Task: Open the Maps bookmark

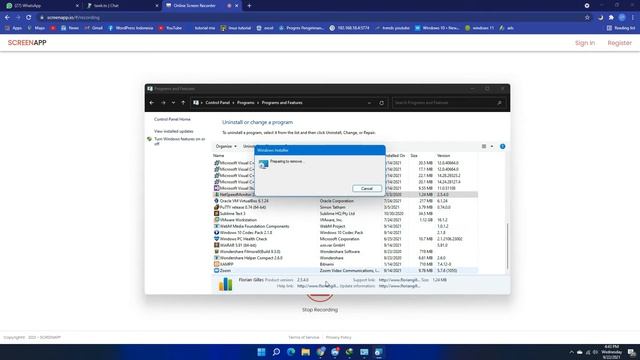Action: click(36, 28)
